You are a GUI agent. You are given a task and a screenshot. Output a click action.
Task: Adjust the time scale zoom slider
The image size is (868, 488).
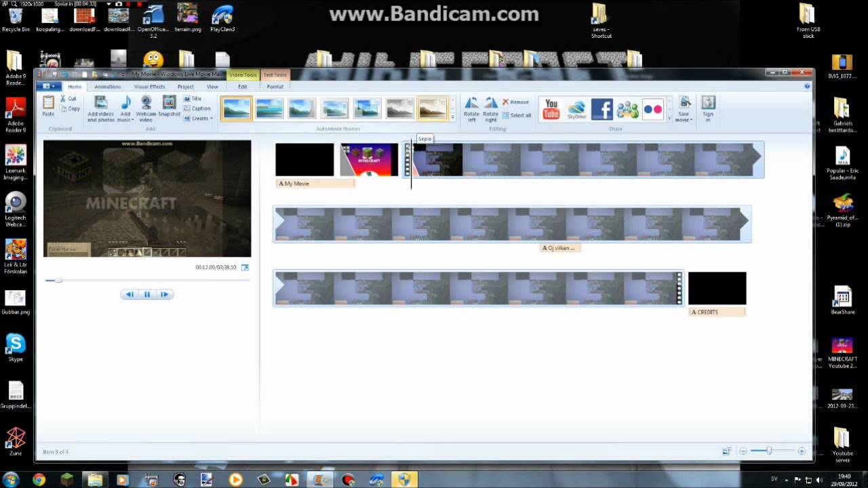point(769,451)
